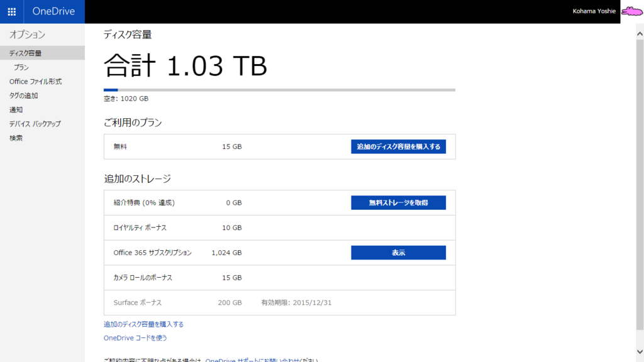Click the ご利用のプラン section heading
Image resolution: width=644 pixels, height=362 pixels.
(133, 123)
